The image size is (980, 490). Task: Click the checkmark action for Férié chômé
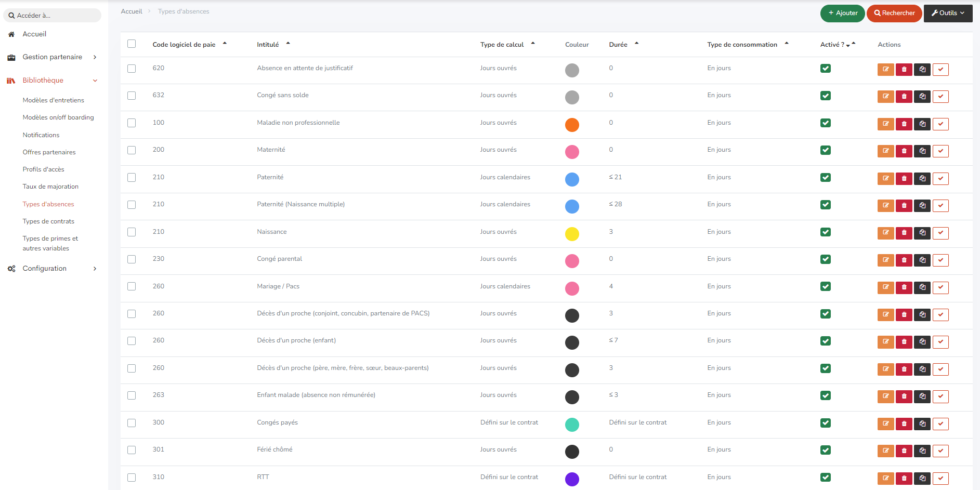tap(940, 451)
